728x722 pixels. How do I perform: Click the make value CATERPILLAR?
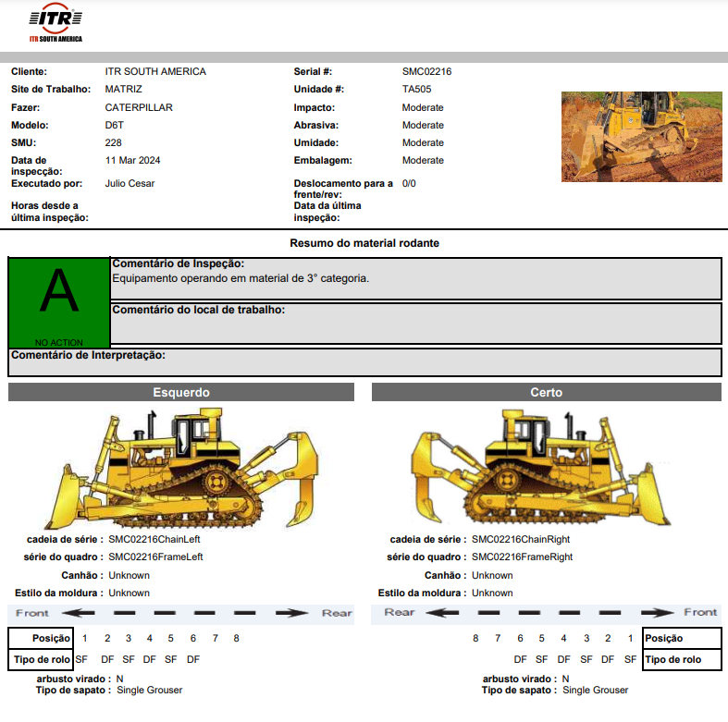pyautogui.click(x=139, y=107)
